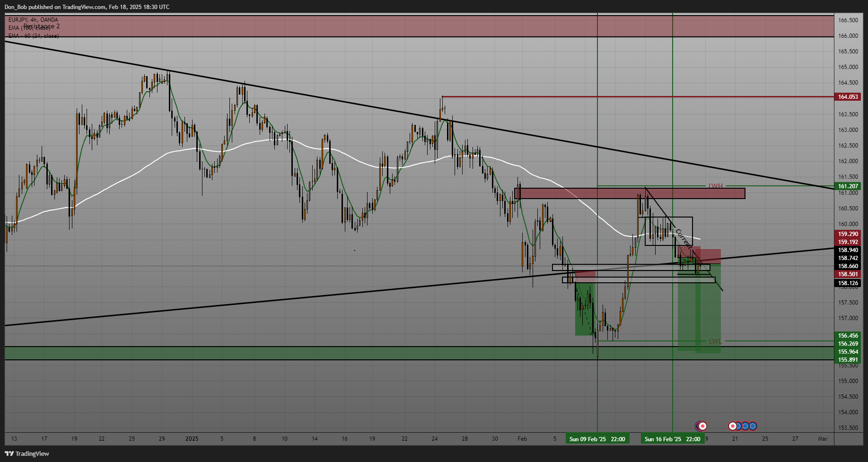This screenshot has width=868, height=462.
Task: Click the 13 date on time axis
Action: coord(14,439)
